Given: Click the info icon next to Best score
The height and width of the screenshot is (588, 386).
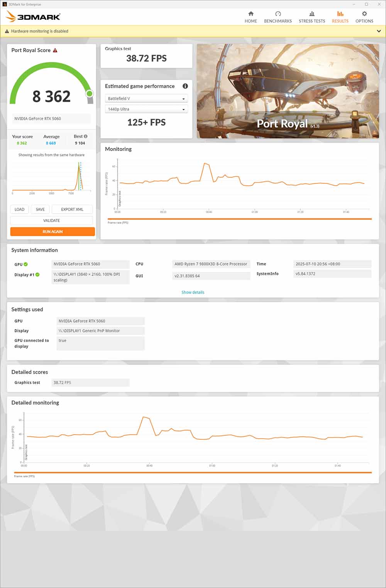Looking at the screenshot, I should click(x=86, y=136).
